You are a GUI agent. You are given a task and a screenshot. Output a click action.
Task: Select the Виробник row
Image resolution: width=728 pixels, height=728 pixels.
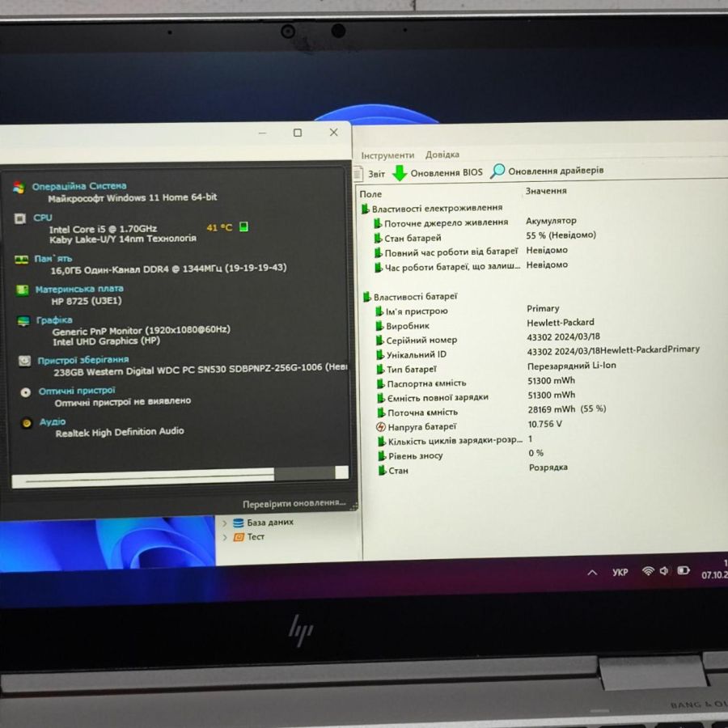click(x=485, y=324)
